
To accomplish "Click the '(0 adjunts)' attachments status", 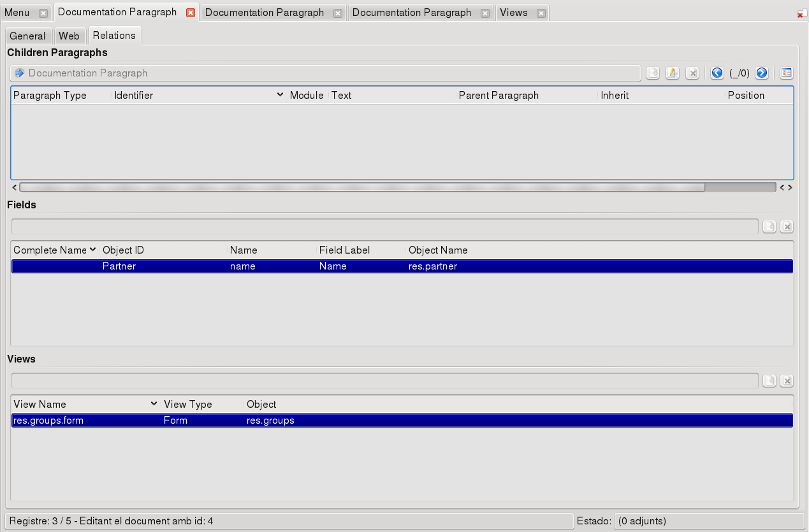I will click(643, 521).
